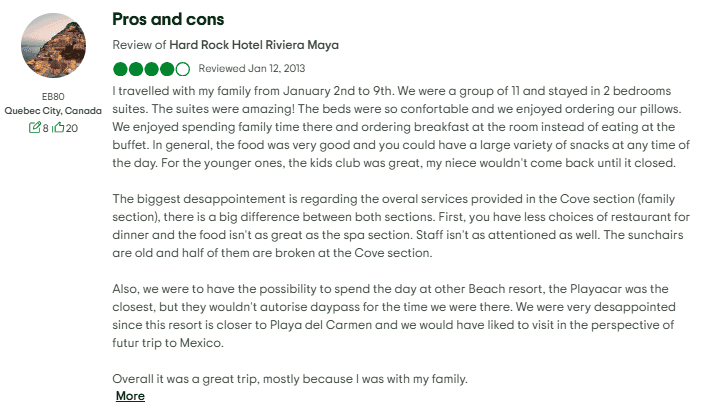The width and height of the screenshot is (714, 409).
Task: Open the "Pros and cons" review title
Action: (x=168, y=19)
